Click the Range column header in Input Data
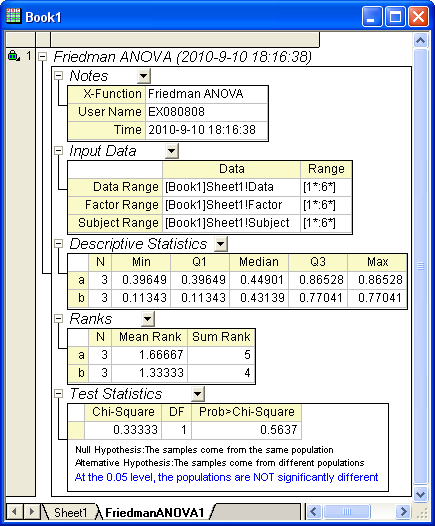The image size is (435, 526). coord(326,169)
